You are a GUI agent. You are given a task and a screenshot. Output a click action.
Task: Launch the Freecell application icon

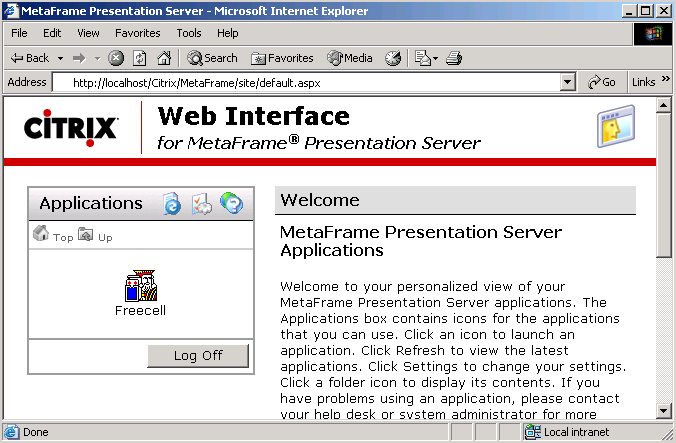point(141,286)
